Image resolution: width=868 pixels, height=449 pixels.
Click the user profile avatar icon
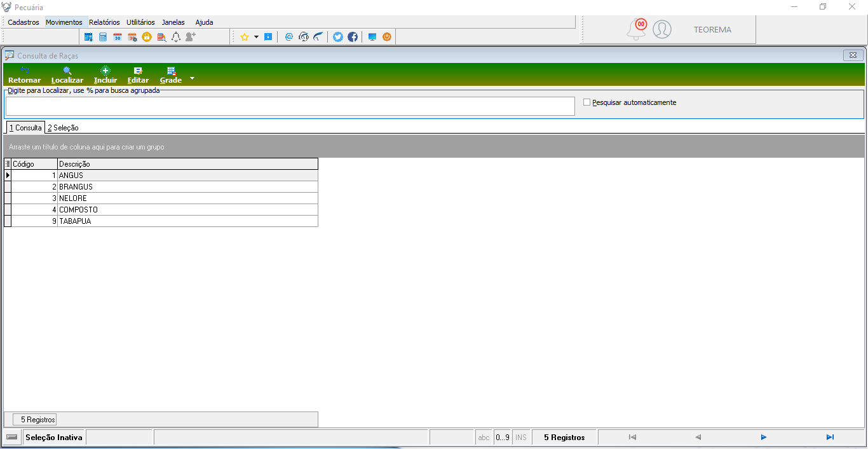click(662, 29)
